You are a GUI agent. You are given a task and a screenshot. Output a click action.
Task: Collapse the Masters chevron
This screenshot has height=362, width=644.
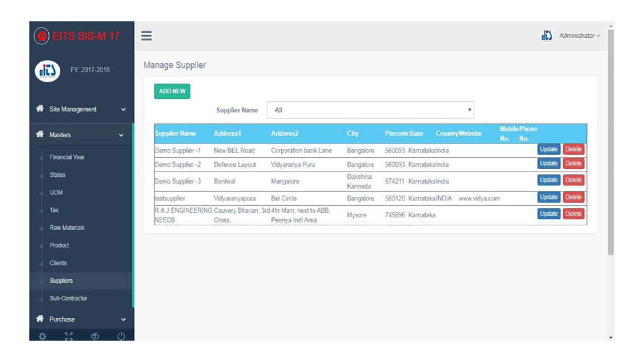(x=121, y=135)
